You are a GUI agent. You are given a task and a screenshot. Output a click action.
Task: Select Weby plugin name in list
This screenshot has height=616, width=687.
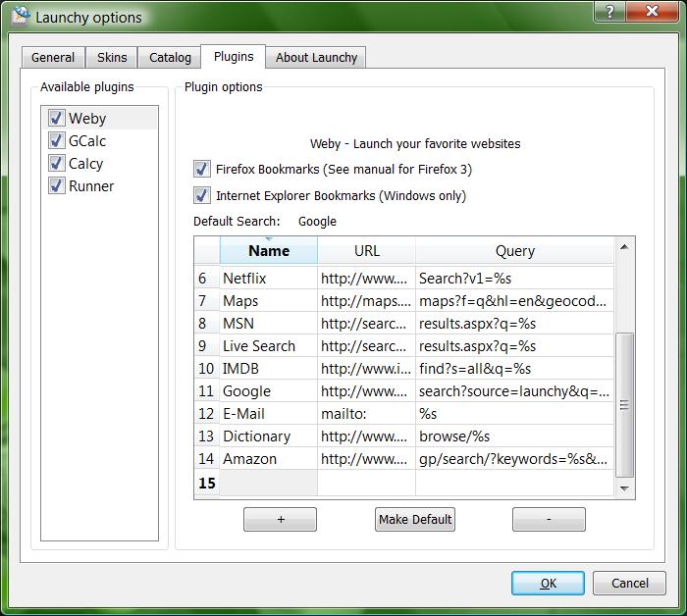click(87, 119)
